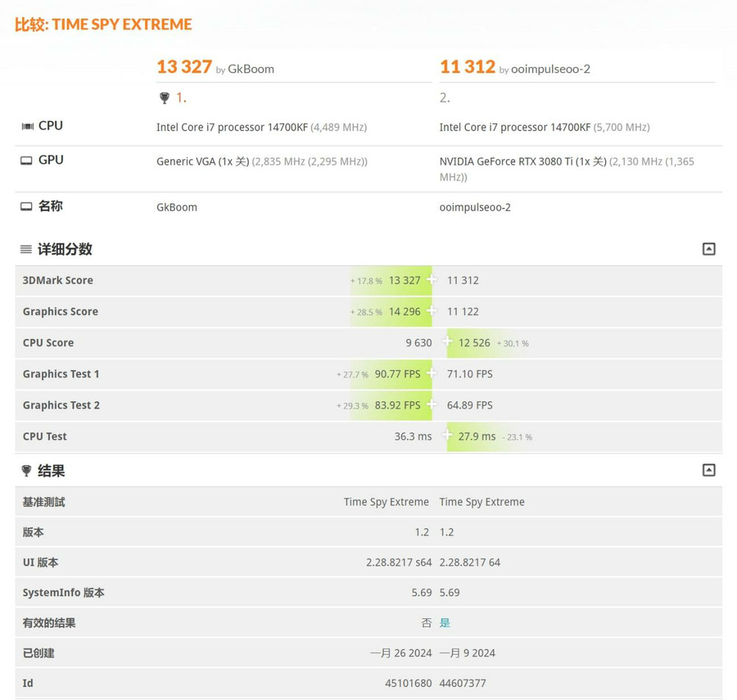Click the 11 122 graphics score value
Image resolution: width=737 pixels, height=700 pixels.
coord(463,312)
